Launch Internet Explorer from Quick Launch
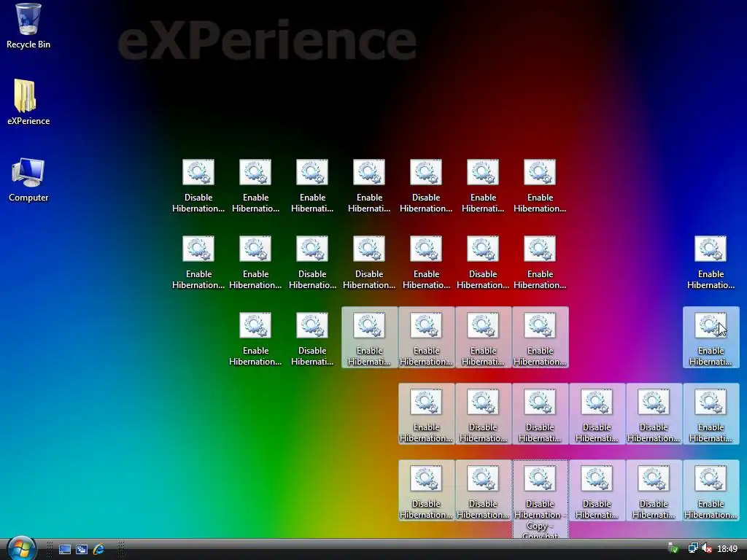This screenshot has height=560, width=747. pyautogui.click(x=98, y=550)
